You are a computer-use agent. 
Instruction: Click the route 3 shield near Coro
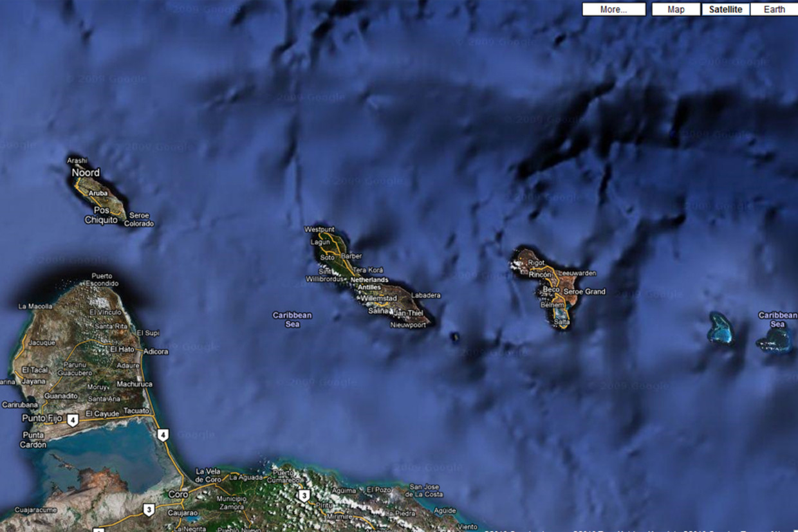(x=149, y=509)
